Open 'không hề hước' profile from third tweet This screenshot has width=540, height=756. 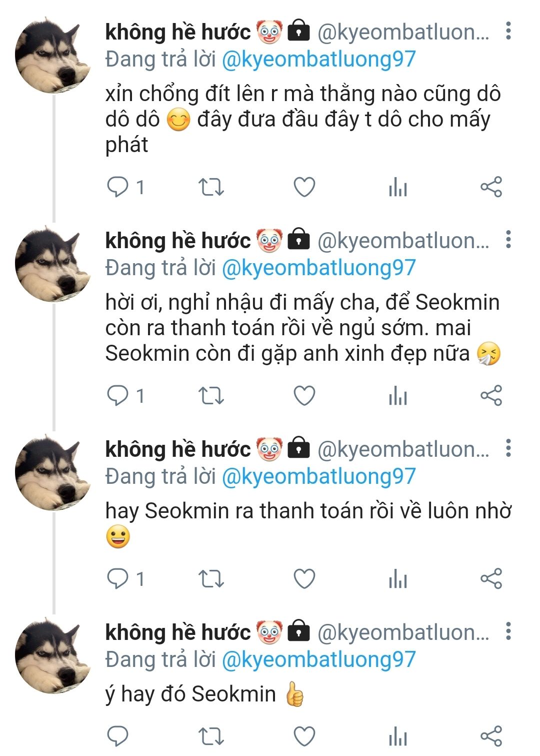pos(177,449)
